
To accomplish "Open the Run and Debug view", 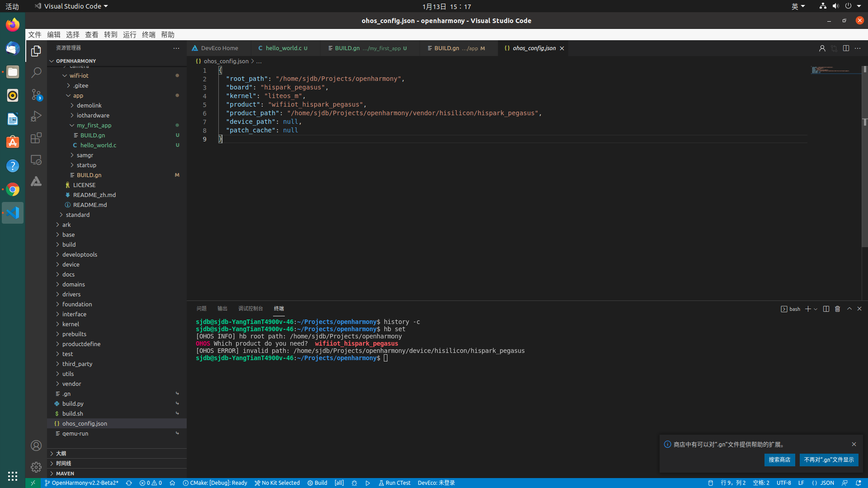I will [36, 116].
